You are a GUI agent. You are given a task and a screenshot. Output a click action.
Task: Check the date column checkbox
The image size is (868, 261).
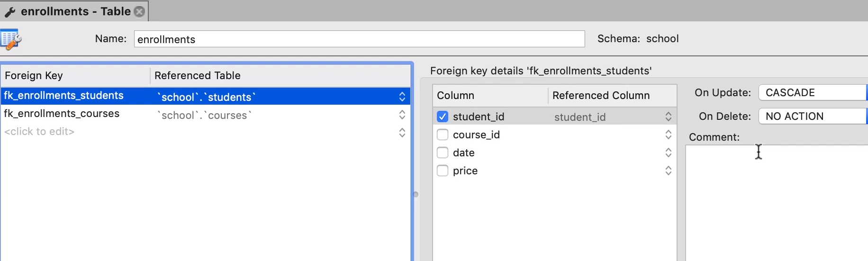point(443,153)
